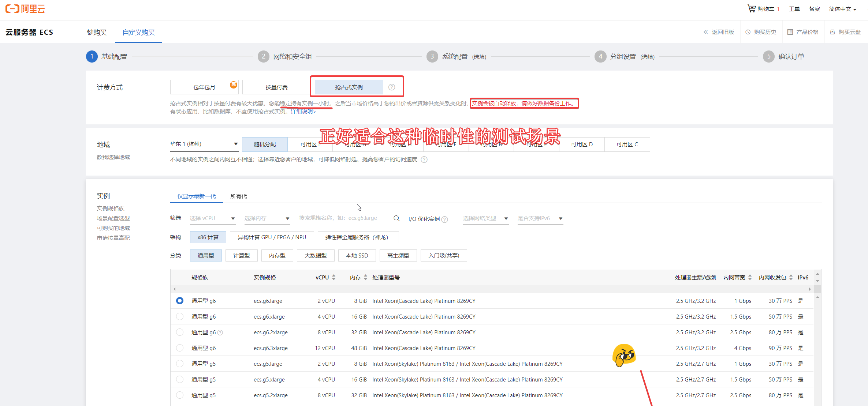Click the Alibaba Cloud logo
The image size is (868, 406).
click(x=25, y=9)
